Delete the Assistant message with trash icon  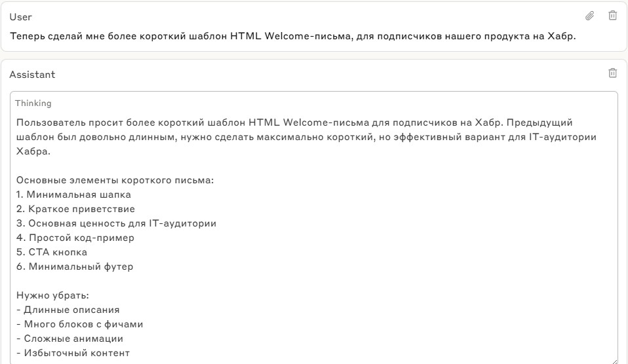[x=612, y=73]
